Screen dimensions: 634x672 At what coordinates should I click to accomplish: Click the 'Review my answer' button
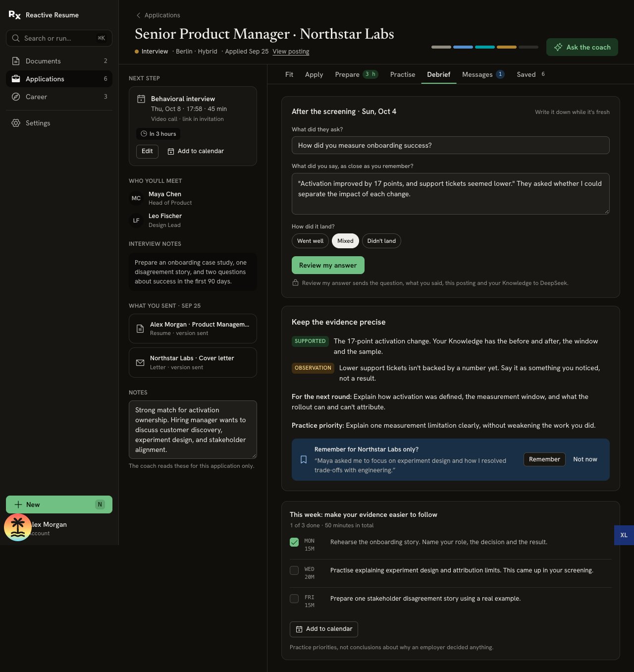pyautogui.click(x=328, y=265)
